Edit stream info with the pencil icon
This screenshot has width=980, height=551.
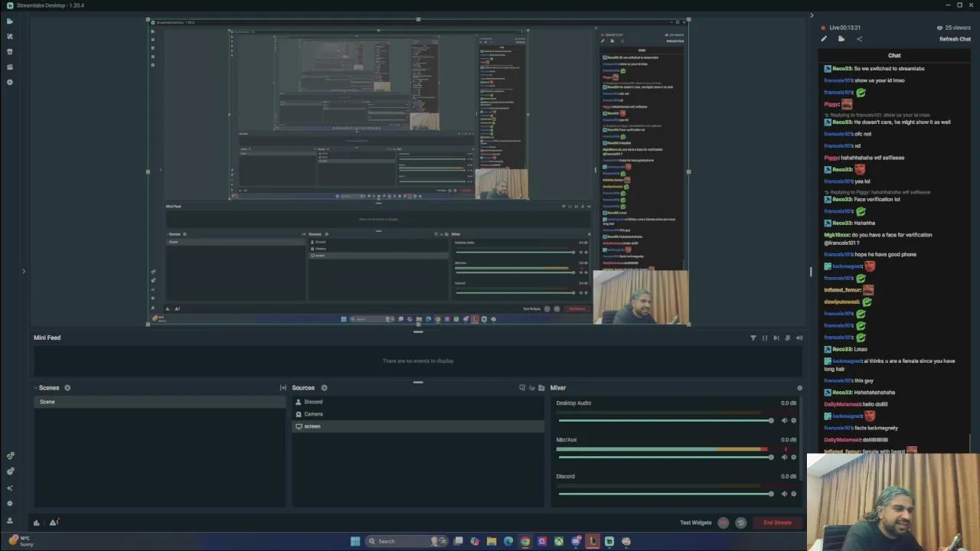[824, 39]
